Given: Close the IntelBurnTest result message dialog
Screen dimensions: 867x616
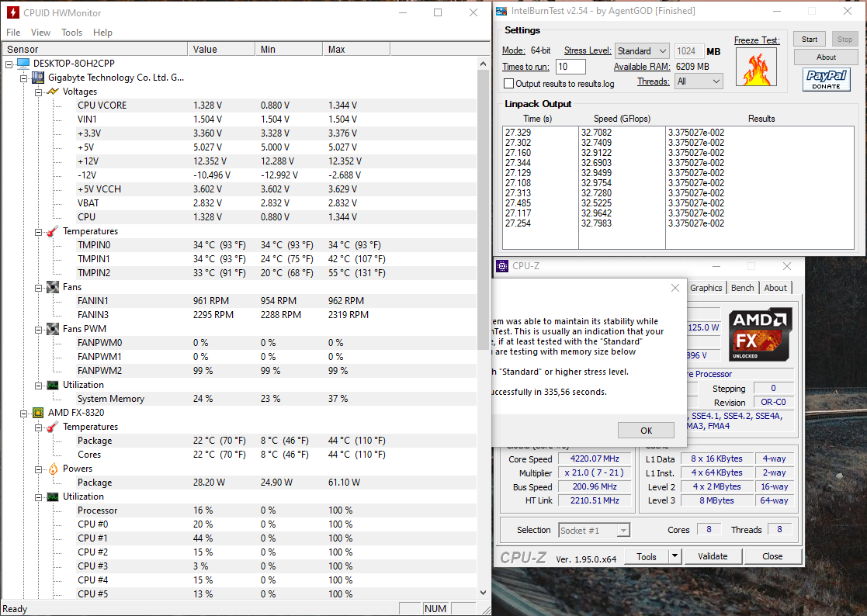Looking at the screenshot, I should (x=675, y=288).
